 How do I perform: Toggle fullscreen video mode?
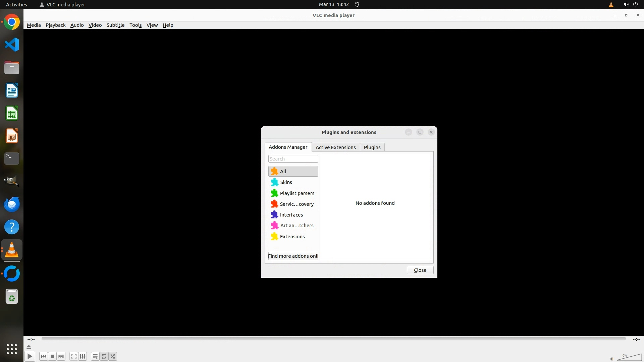(74, 356)
